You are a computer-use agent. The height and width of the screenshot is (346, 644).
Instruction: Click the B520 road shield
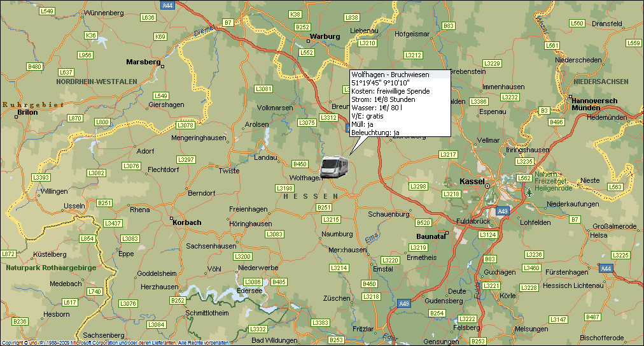point(423,223)
